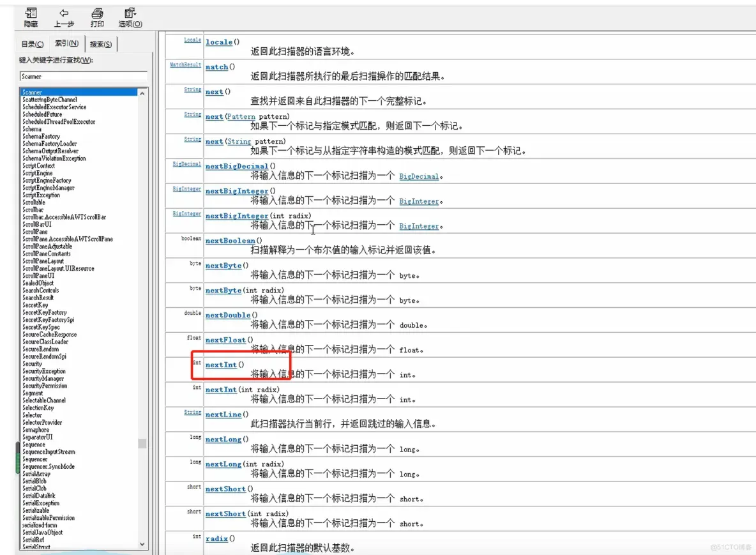
Task: Open String return type link beside nextLine()
Action: 192,413
